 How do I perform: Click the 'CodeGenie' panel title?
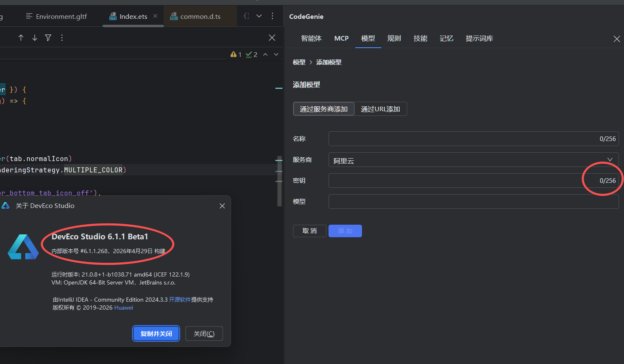[x=306, y=16]
